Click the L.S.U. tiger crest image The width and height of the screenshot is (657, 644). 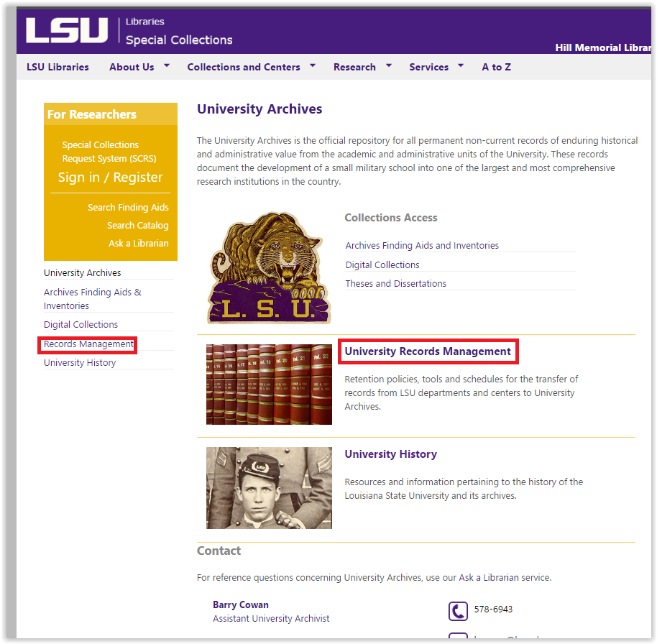tap(269, 264)
